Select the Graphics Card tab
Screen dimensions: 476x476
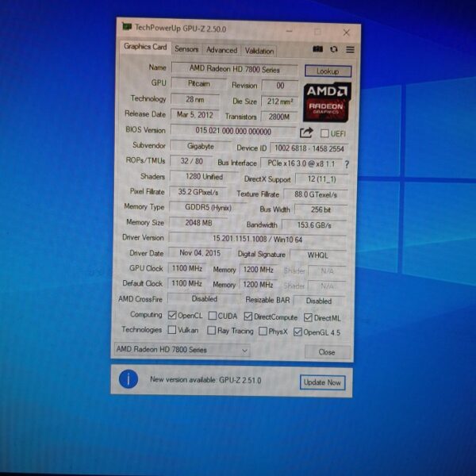coord(145,47)
